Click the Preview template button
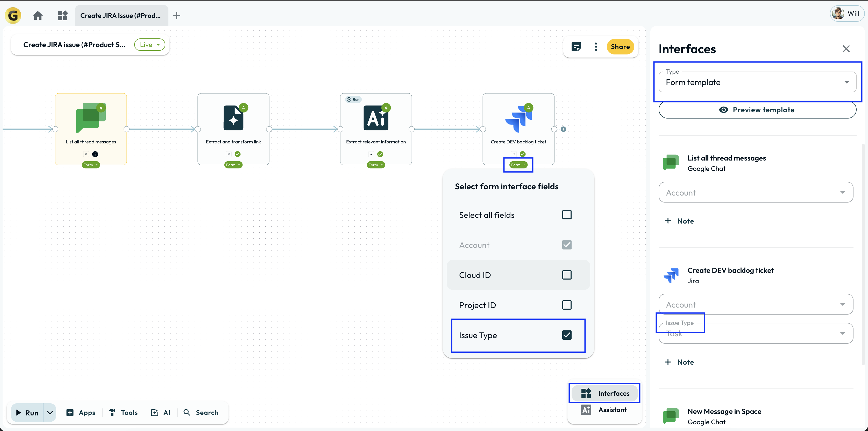Image resolution: width=868 pixels, height=431 pixels. [x=757, y=110]
